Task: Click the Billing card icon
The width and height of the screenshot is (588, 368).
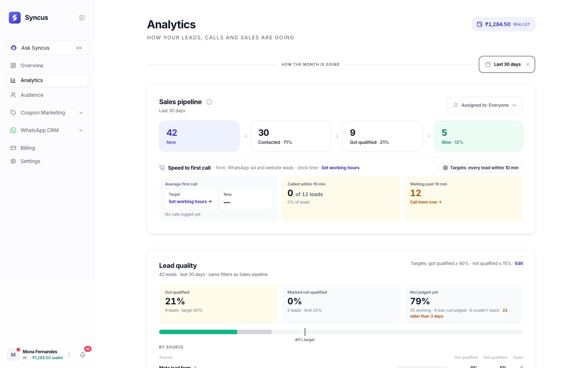Action: point(13,148)
